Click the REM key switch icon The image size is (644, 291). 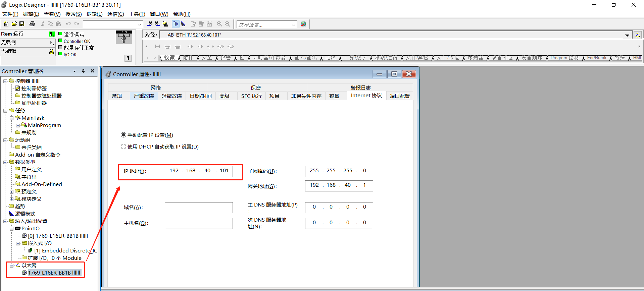pyautogui.click(x=123, y=38)
